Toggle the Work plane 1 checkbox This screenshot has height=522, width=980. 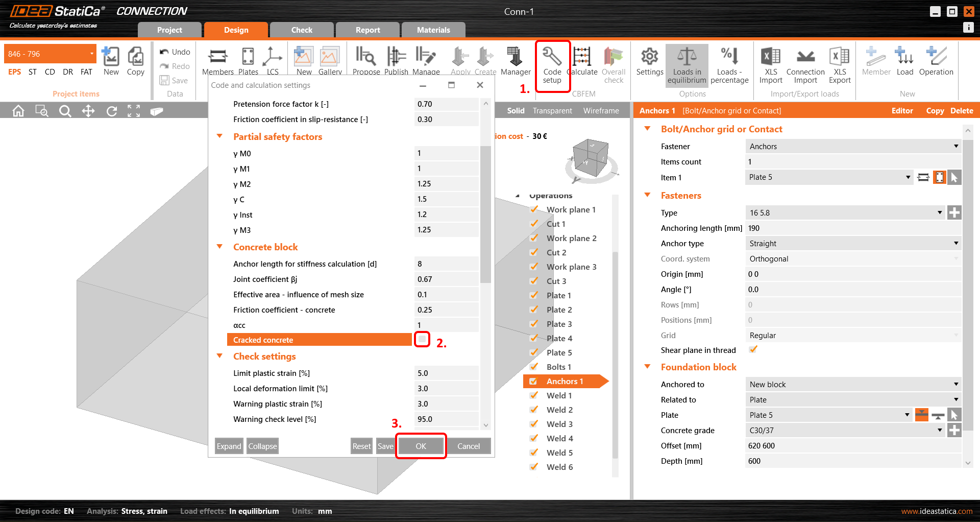click(533, 209)
